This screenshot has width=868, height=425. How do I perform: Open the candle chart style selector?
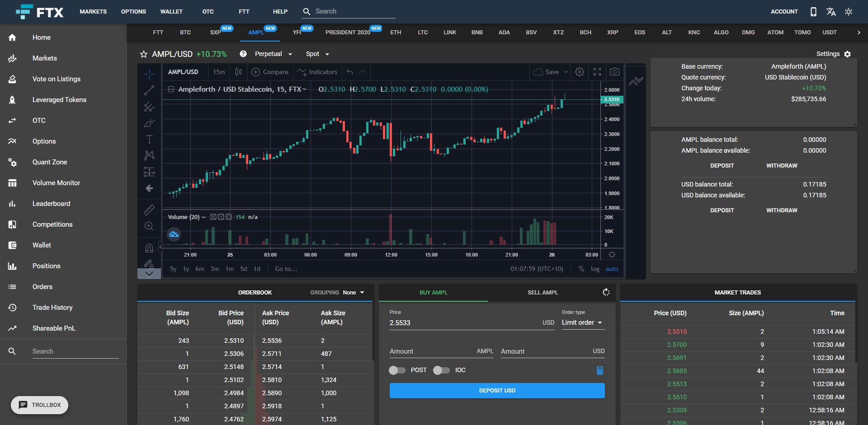coord(238,72)
